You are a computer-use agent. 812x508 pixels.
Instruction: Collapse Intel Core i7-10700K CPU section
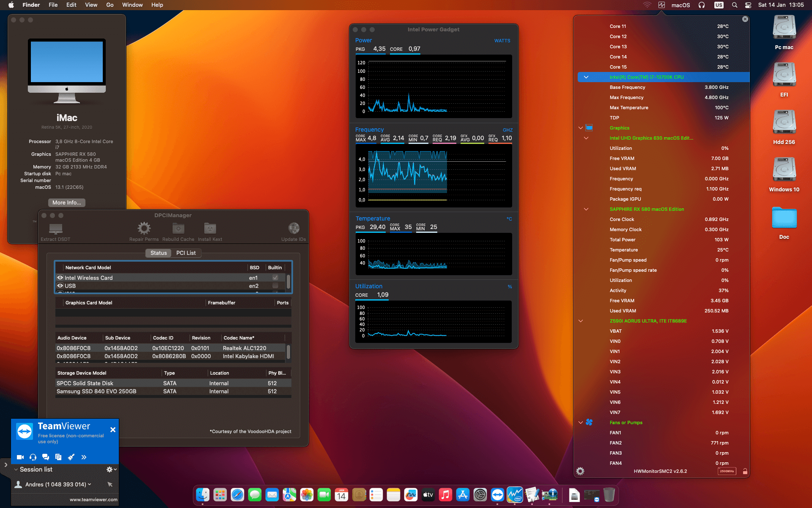pos(586,77)
